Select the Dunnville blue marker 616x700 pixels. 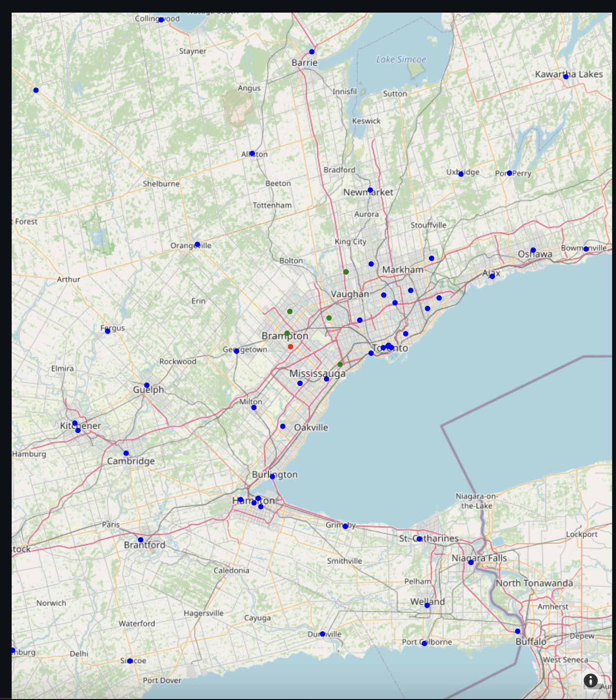(x=323, y=634)
